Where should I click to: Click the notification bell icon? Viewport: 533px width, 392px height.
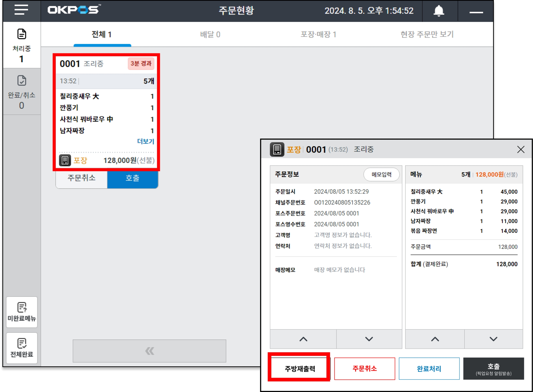(x=439, y=11)
